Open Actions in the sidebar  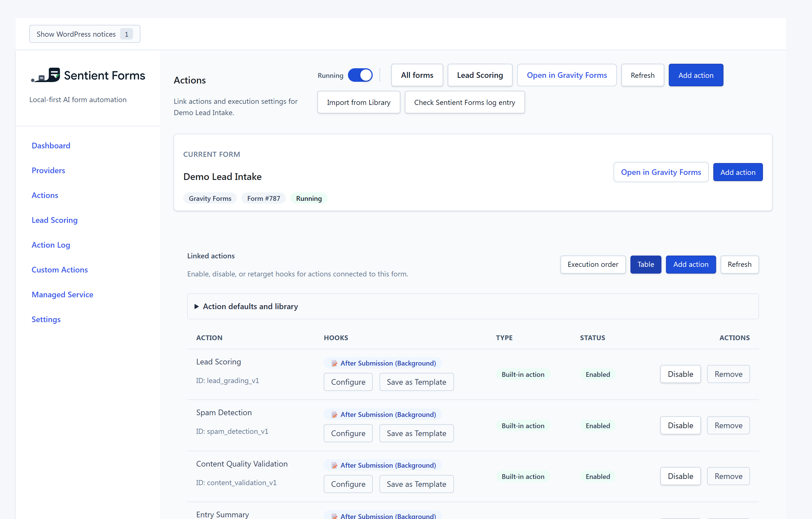pyautogui.click(x=45, y=195)
